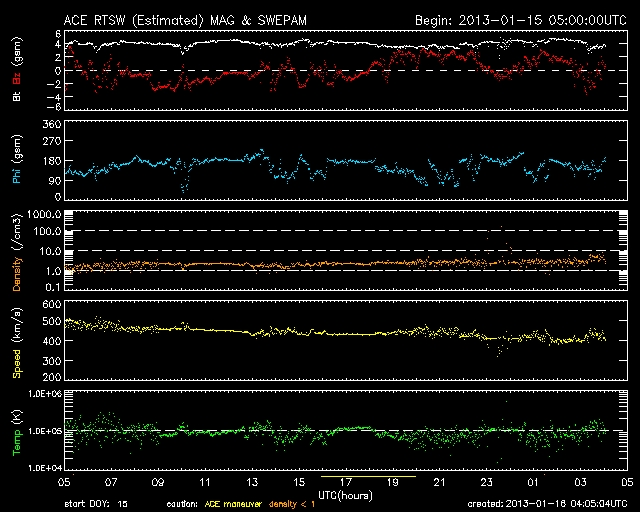Image resolution: width=640 pixels, height=512 pixels.
Task: Select the 13 hour tick on the time axis
Action: [x=252, y=481]
